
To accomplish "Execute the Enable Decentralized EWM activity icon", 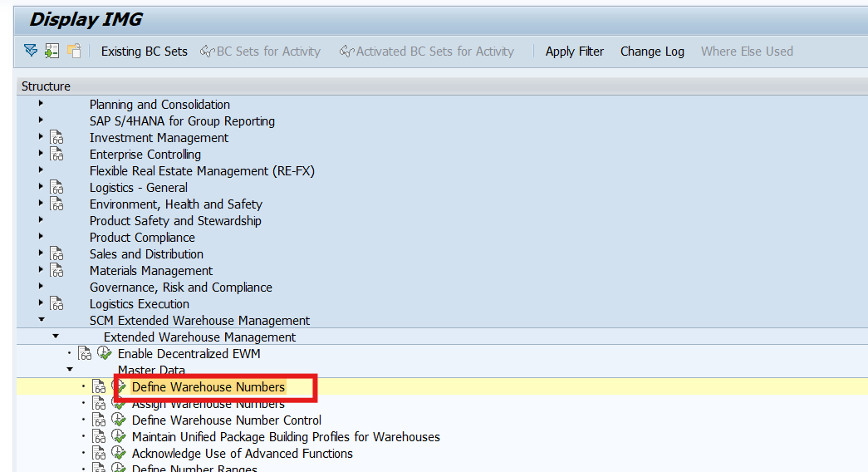I will [x=105, y=353].
